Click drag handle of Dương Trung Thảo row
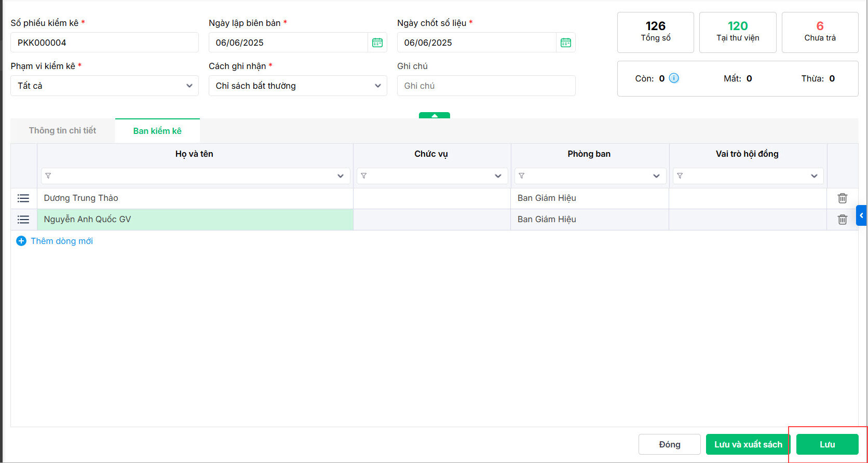The width and height of the screenshot is (868, 463). (x=23, y=198)
